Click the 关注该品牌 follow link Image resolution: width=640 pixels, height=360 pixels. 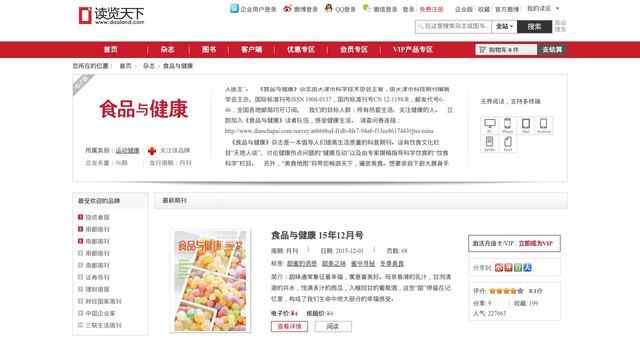[175, 151]
